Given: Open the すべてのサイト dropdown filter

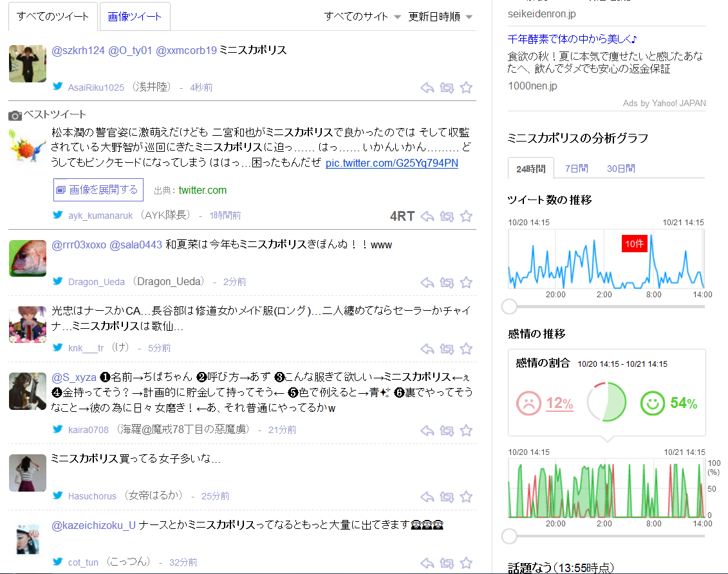Looking at the screenshot, I should point(362,17).
